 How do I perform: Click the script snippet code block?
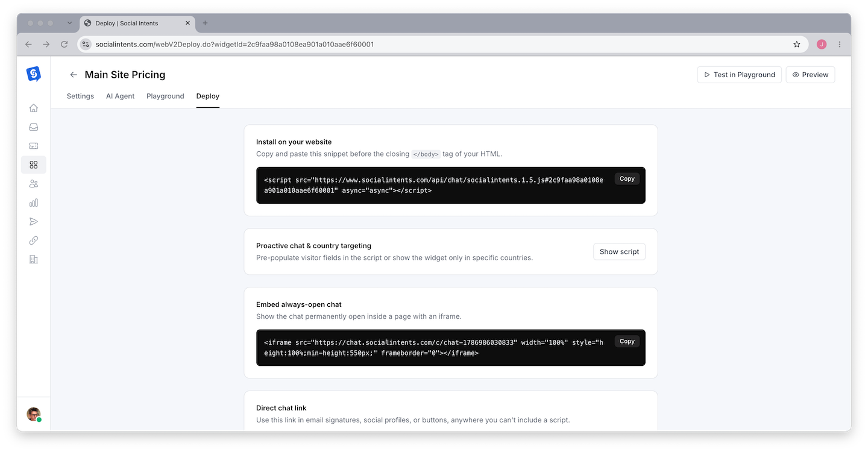coord(451,185)
